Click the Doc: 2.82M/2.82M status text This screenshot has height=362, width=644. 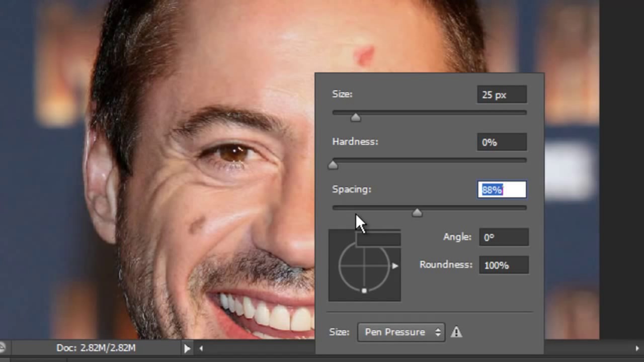96,347
